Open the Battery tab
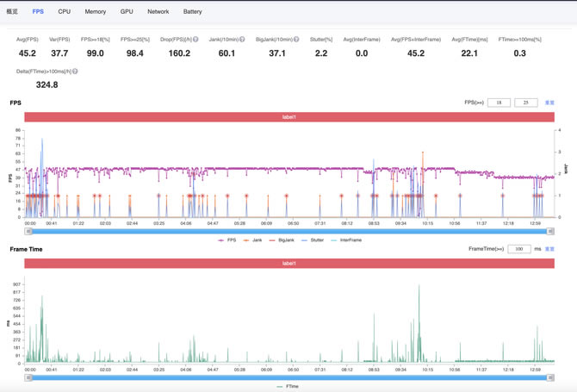This screenshot has width=577, height=392. [192, 12]
